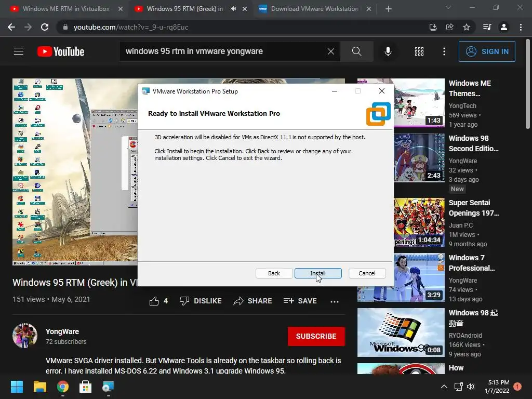Open network icon in system tray
This screenshot has width=532, height=399.
[x=458, y=387]
